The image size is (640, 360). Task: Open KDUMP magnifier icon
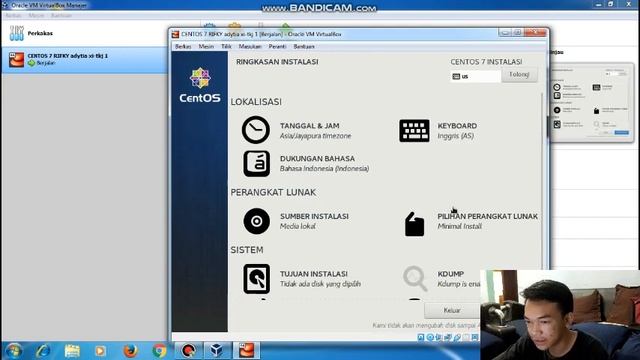click(415, 278)
